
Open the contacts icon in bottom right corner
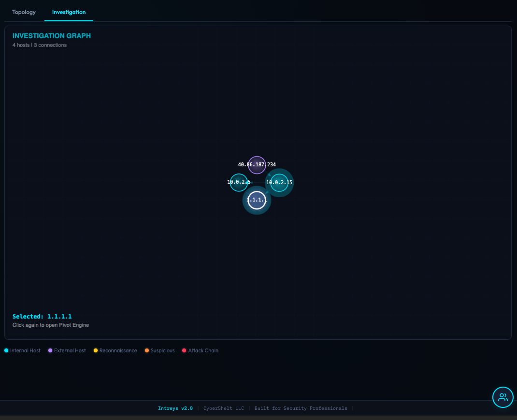pos(503,397)
